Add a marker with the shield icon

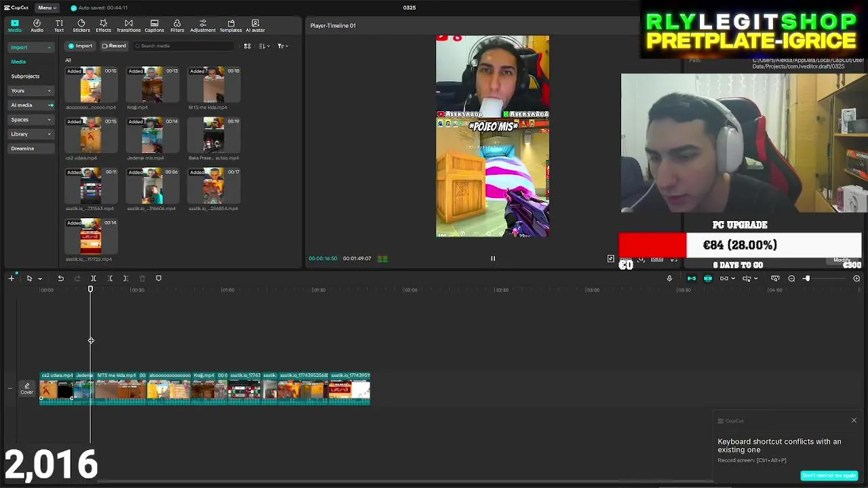[159, 279]
